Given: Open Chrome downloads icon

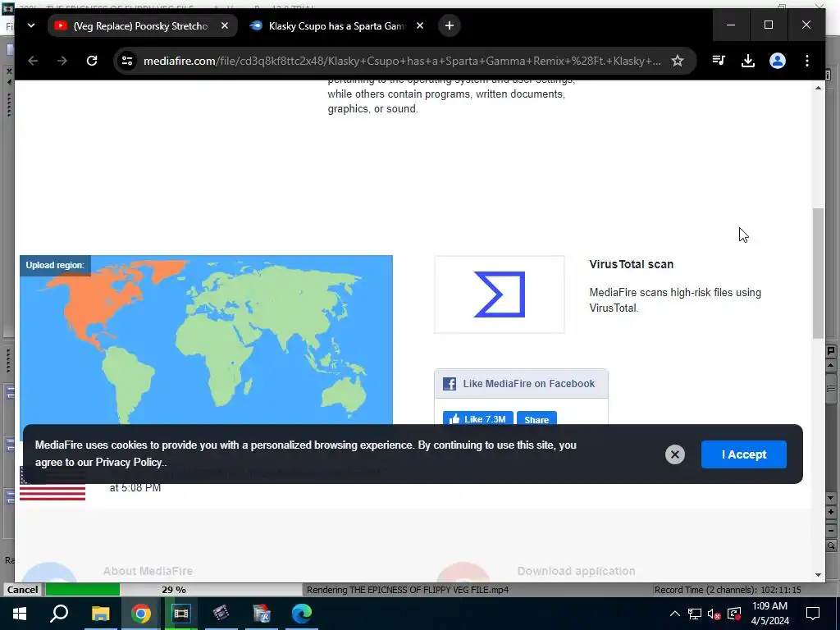Looking at the screenshot, I should [748, 61].
